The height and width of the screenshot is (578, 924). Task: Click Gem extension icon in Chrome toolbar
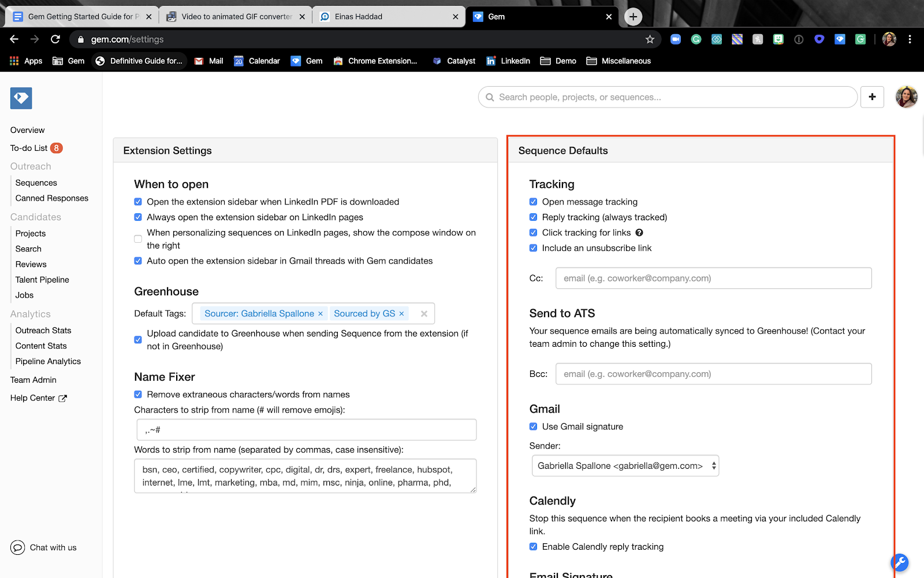coord(840,39)
